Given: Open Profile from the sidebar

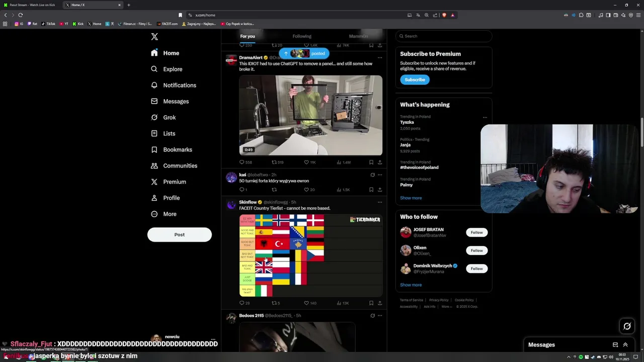Looking at the screenshot, I should pos(166,198).
